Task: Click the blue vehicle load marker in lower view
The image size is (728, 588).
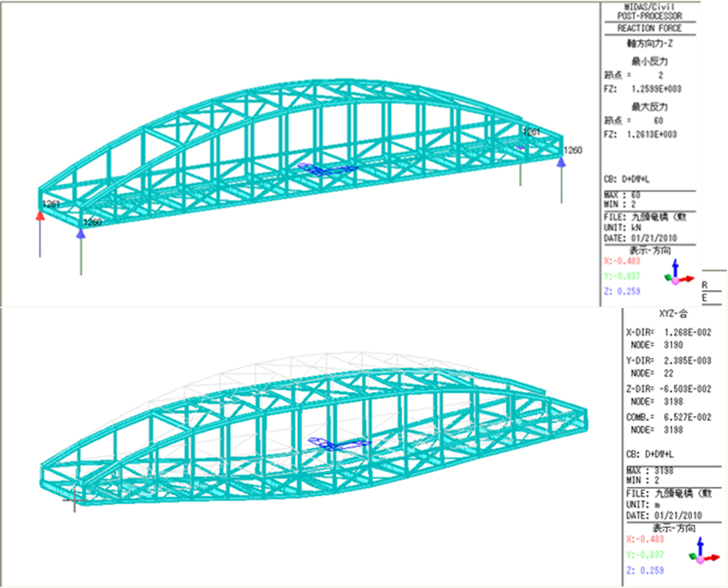Action: point(340,442)
